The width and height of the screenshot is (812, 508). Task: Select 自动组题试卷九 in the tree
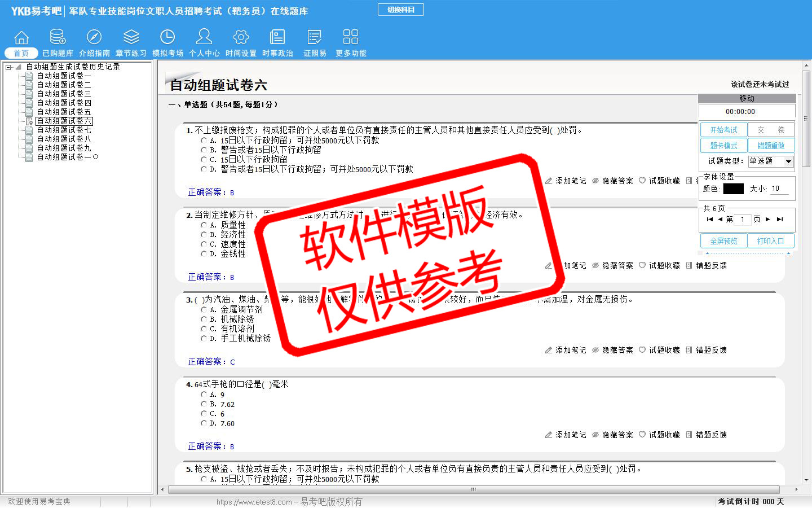pyautogui.click(x=64, y=148)
